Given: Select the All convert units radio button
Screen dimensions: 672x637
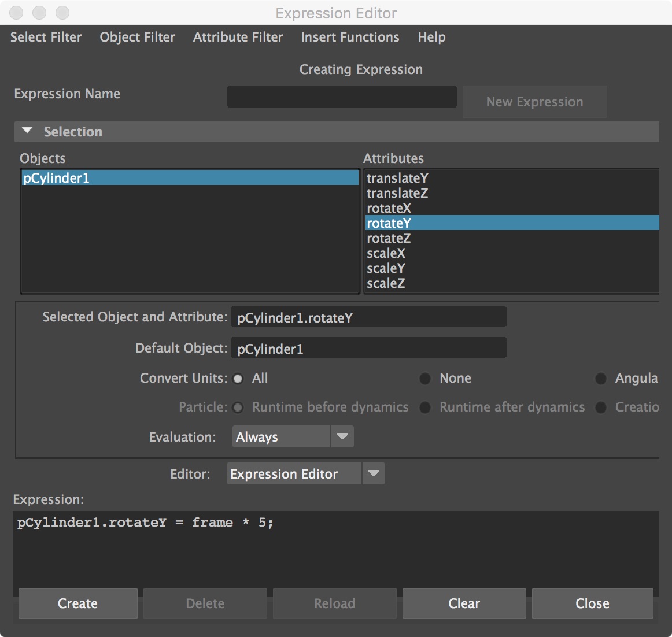Looking at the screenshot, I should pos(238,379).
